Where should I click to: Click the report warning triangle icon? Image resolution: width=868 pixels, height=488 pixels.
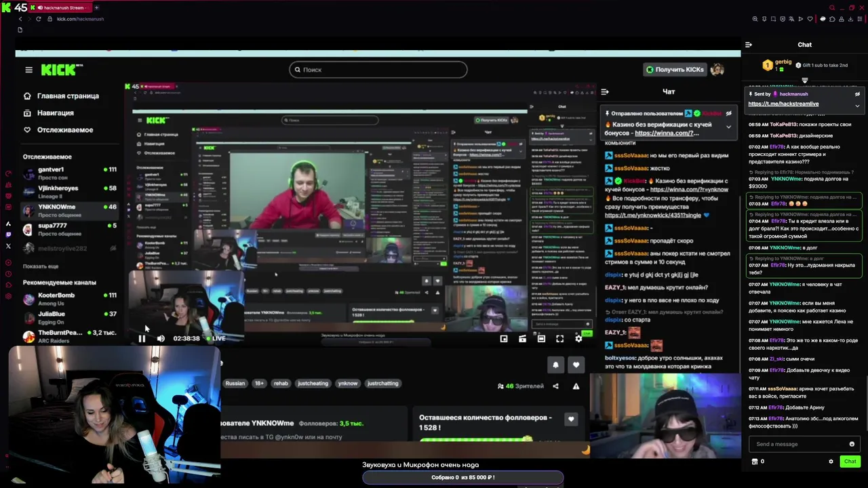(576, 386)
